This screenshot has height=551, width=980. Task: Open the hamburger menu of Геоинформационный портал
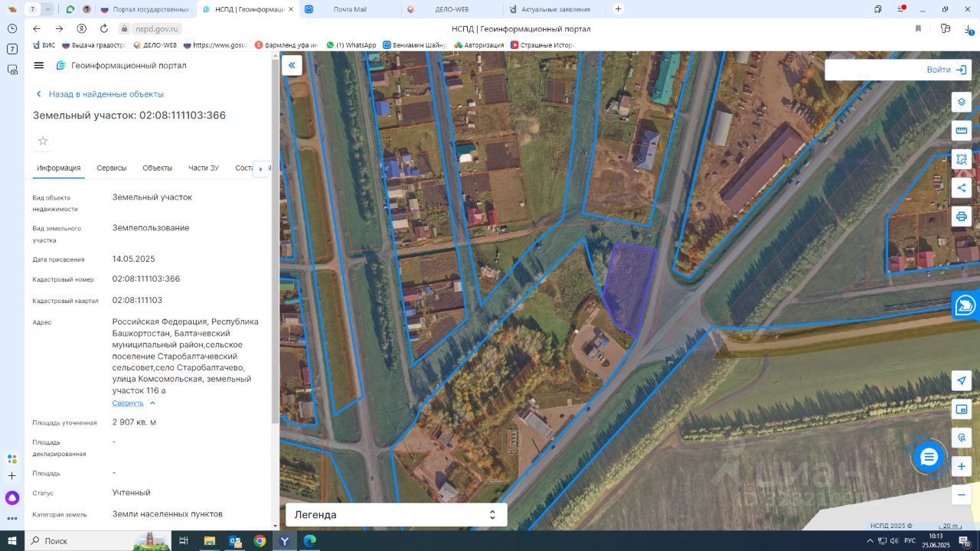(x=39, y=65)
